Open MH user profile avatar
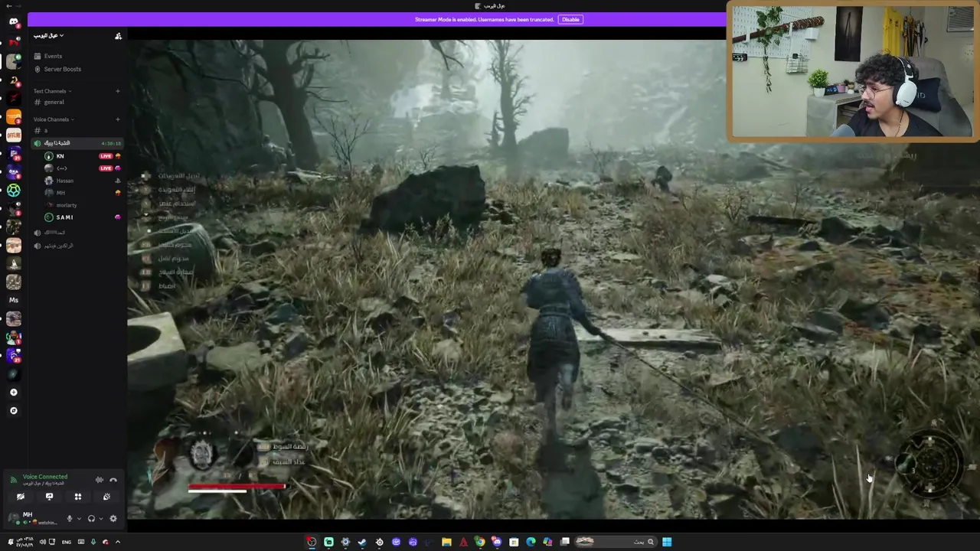The height and width of the screenshot is (551, 980). [13, 518]
